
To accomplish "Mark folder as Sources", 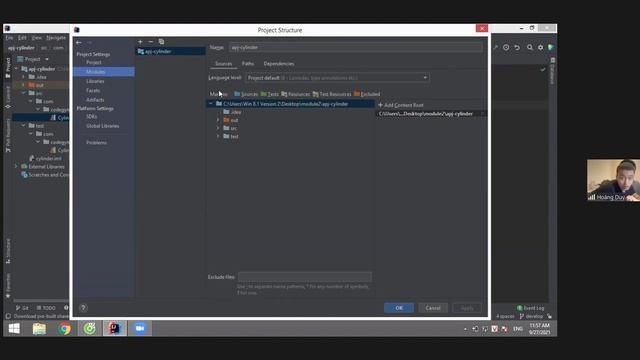I will click(246, 94).
